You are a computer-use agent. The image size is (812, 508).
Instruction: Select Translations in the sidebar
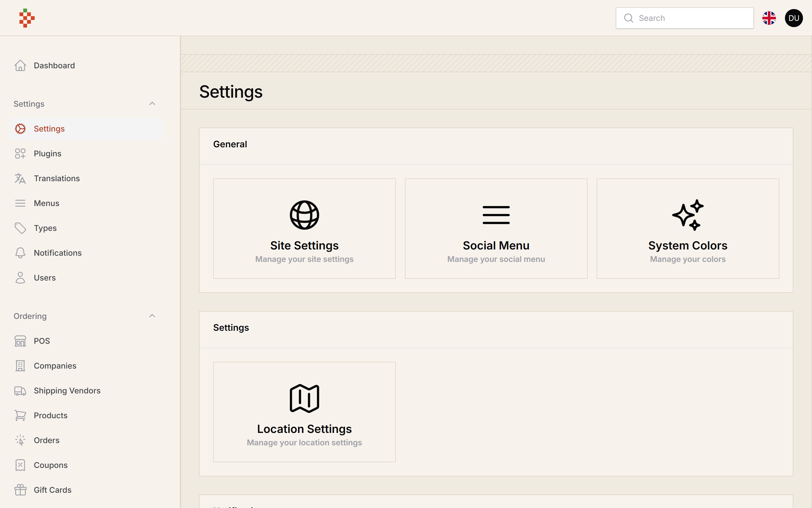point(86,178)
